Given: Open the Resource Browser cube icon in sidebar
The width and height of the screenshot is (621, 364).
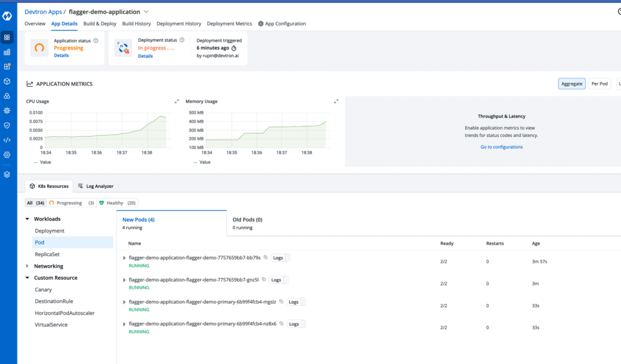Looking at the screenshot, I should tap(7, 81).
